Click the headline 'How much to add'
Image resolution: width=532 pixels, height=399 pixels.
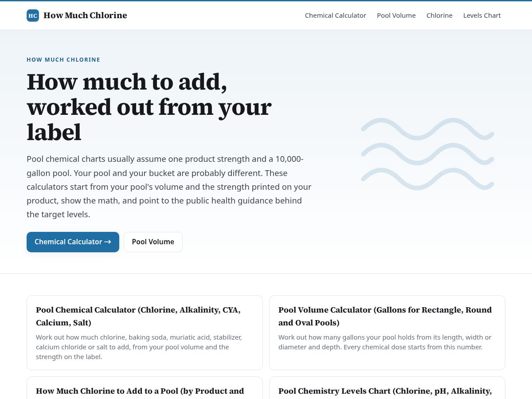coord(149,107)
